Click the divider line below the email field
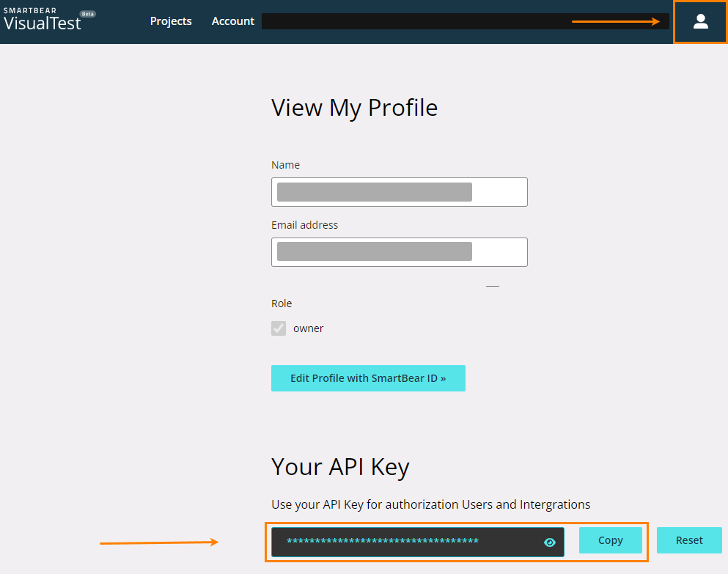 pos(492,284)
